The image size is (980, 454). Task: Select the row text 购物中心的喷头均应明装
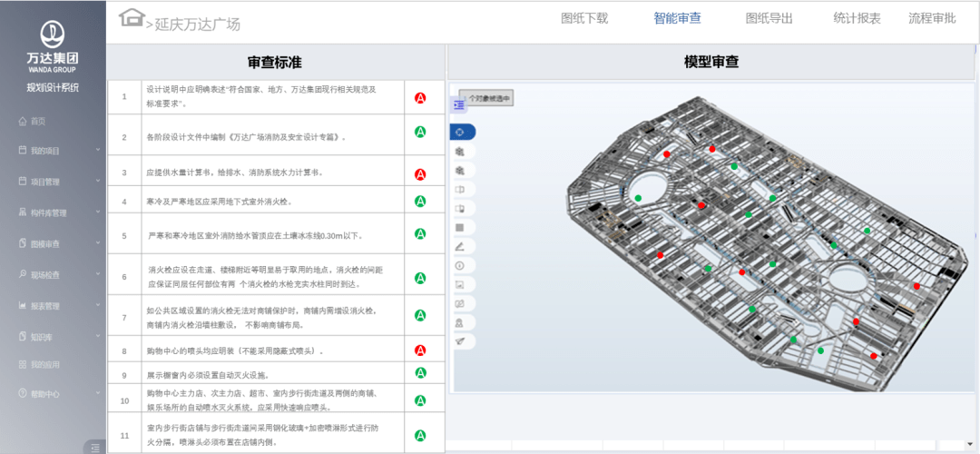(x=235, y=351)
